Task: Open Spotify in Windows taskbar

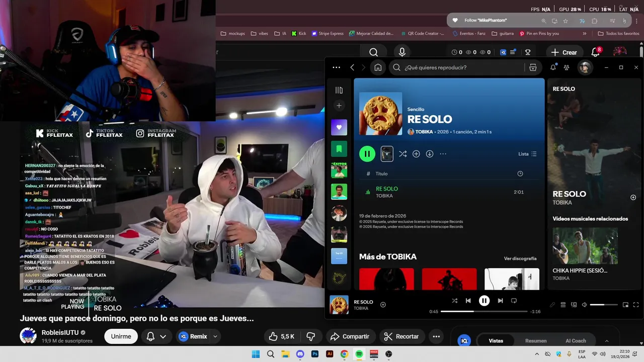Action: tap(359, 354)
